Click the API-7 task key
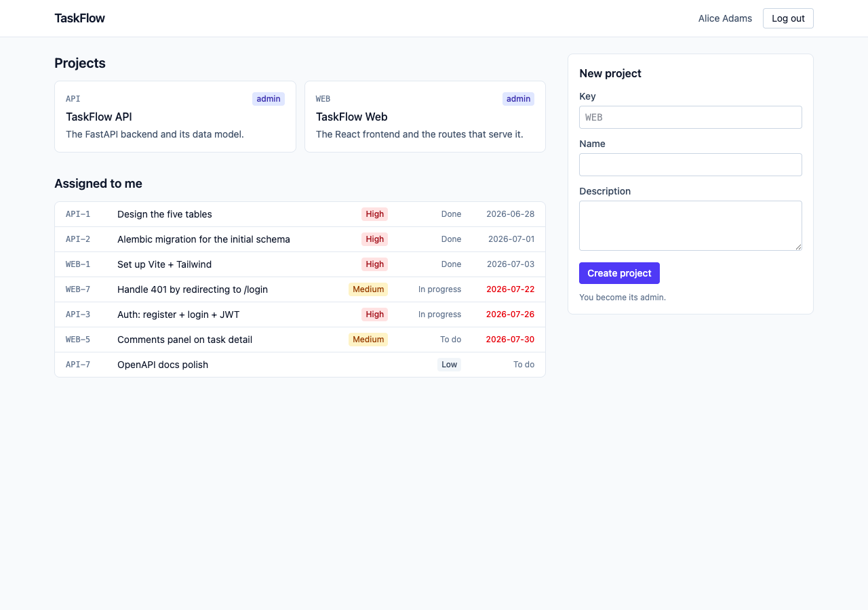Viewport: 868px width, 610px height. (x=78, y=365)
